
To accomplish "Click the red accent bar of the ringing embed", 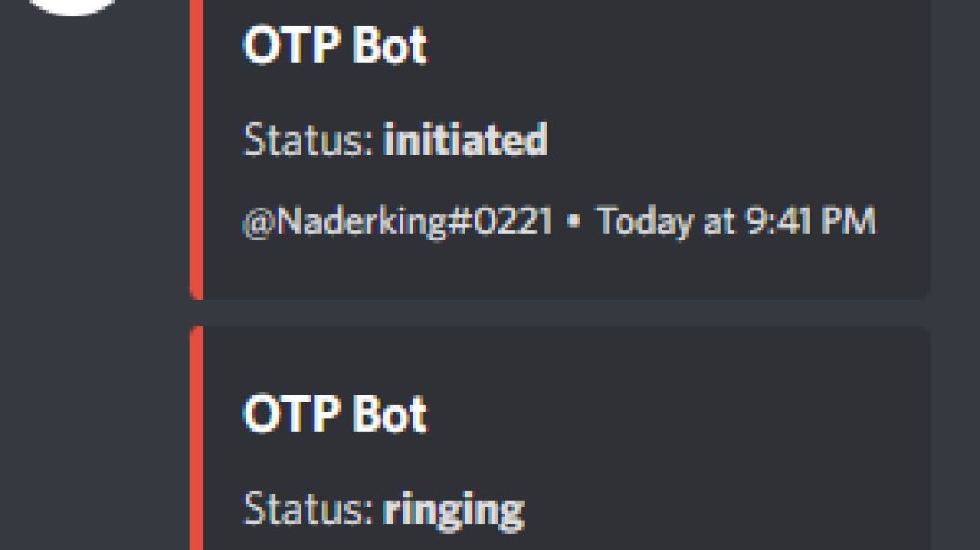I will click(197, 437).
